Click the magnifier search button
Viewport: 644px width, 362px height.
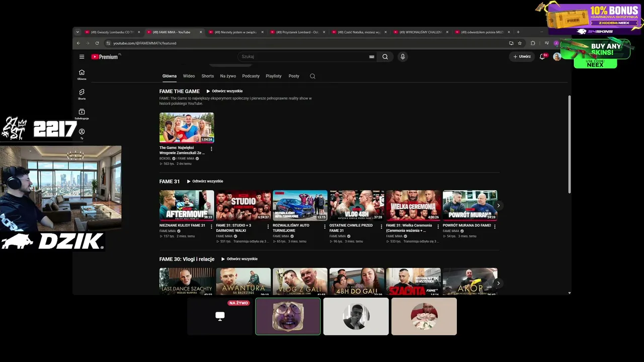385,57
